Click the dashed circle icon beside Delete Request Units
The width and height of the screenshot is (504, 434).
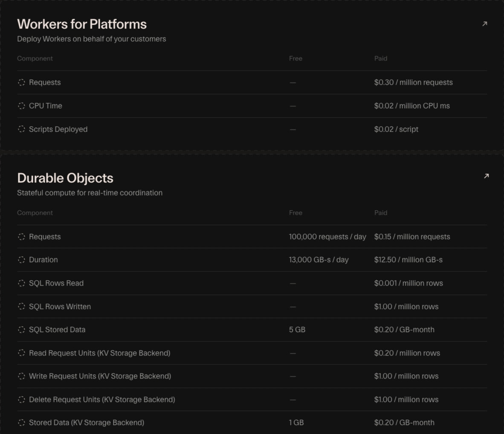tap(22, 399)
